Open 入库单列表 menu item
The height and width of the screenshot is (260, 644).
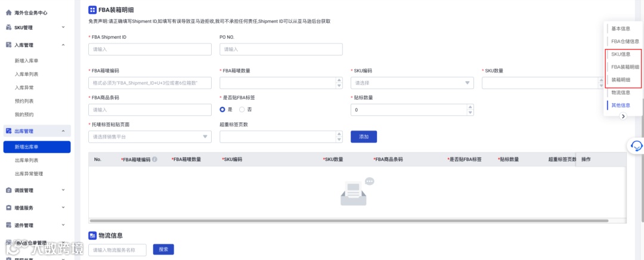(26, 75)
